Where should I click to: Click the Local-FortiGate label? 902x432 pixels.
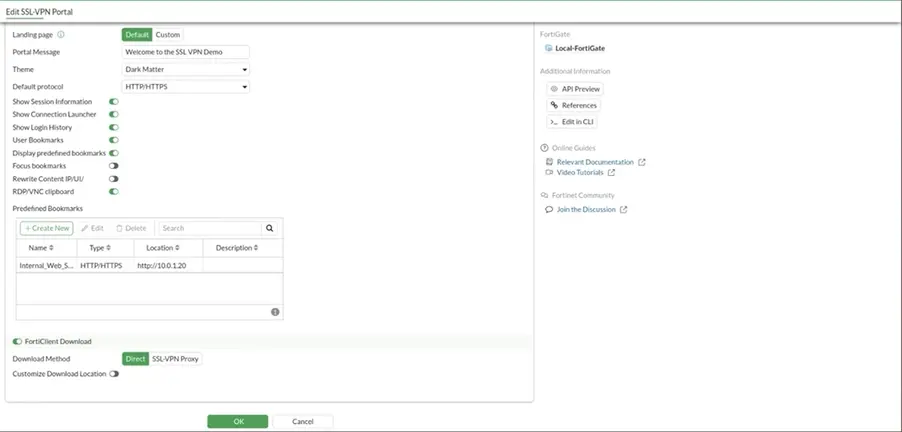pos(580,48)
